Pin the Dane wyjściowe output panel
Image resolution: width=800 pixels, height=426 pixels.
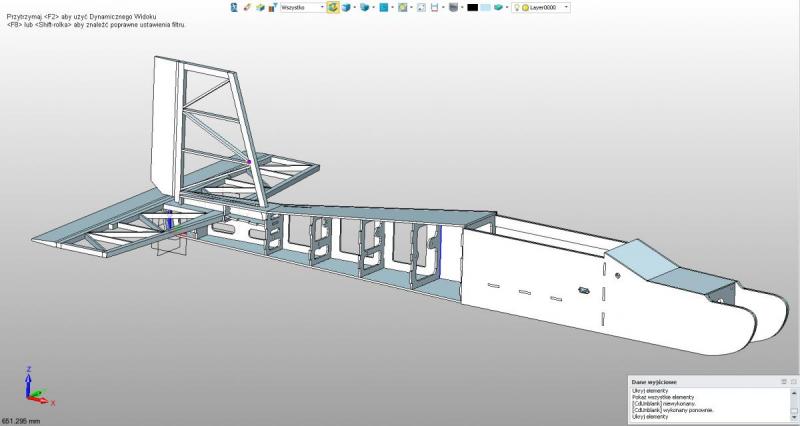[x=783, y=382]
